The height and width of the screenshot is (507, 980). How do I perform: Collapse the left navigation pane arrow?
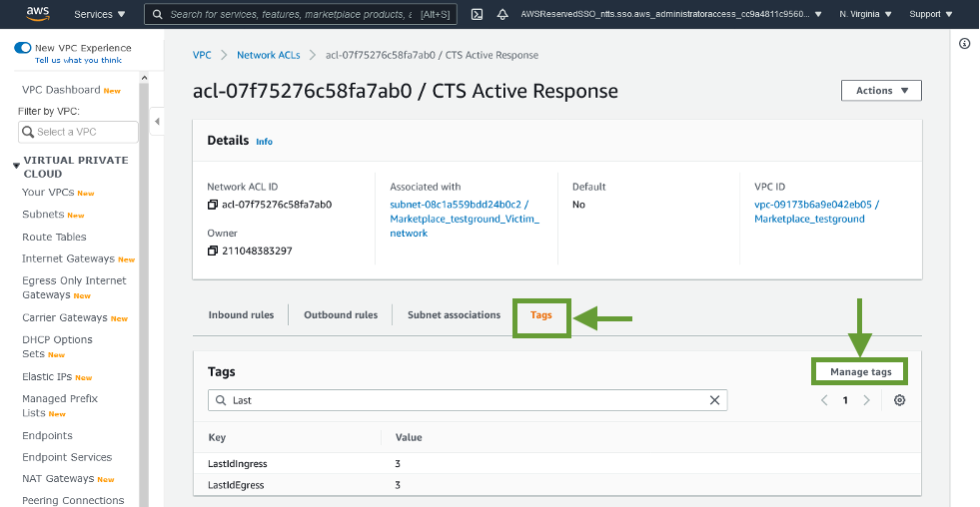tap(157, 121)
